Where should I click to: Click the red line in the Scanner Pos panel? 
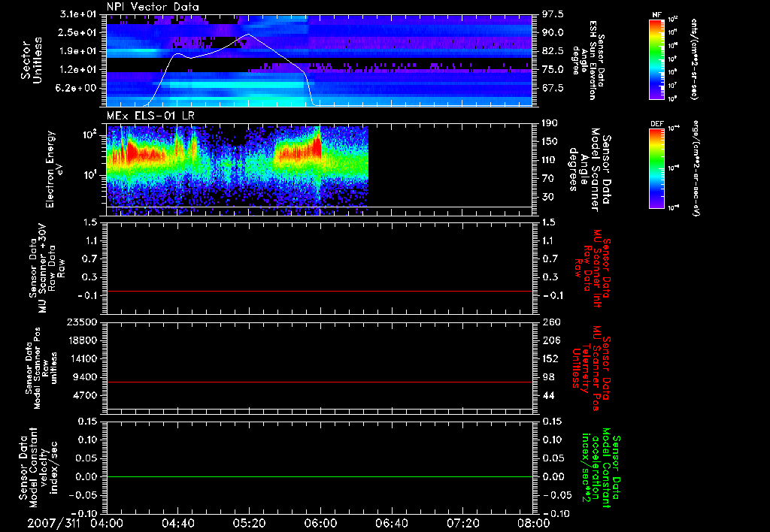coord(320,382)
